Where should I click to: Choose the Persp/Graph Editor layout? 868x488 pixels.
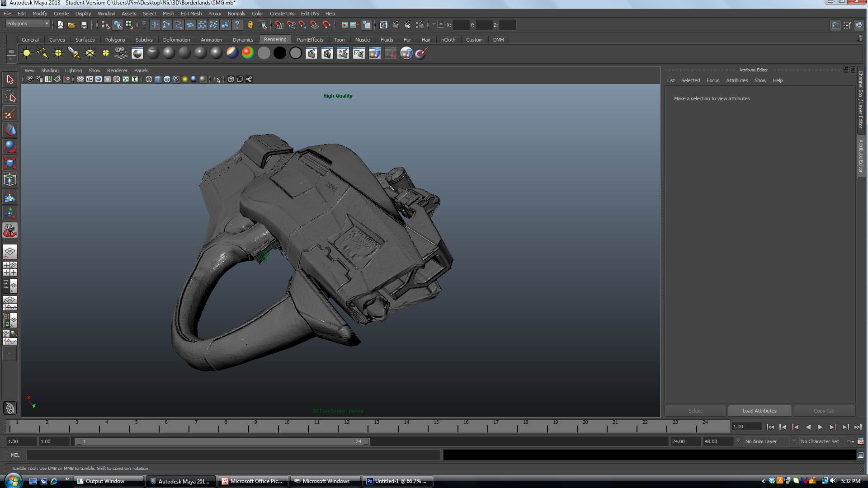pyautogui.click(x=10, y=303)
